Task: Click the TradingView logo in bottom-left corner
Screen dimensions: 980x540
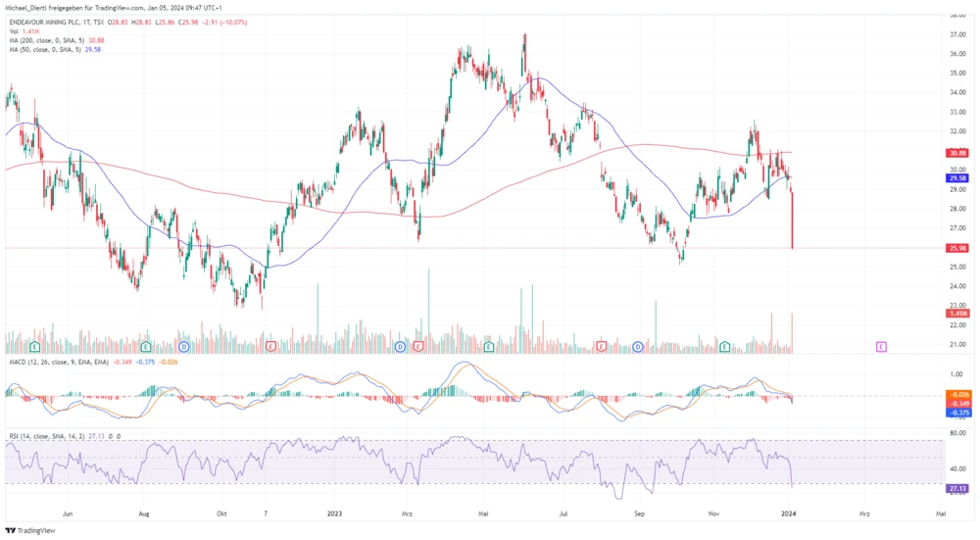Action: pyautogui.click(x=30, y=530)
